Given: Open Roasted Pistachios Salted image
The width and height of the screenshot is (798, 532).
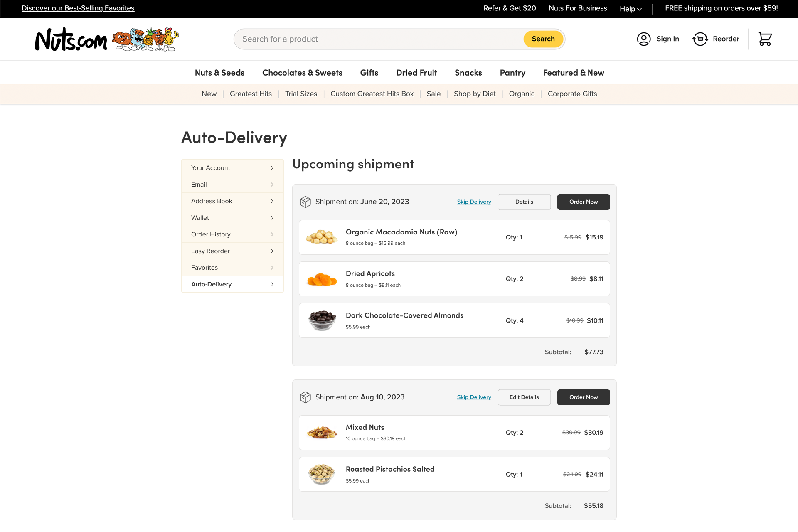Looking at the screenshot, I should (322, 474).
